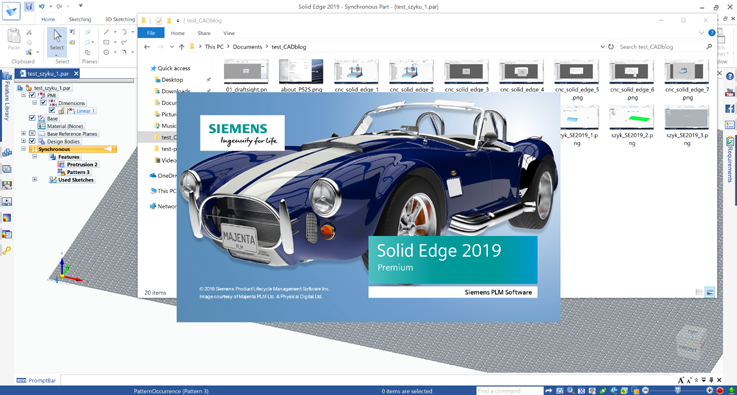Open the Requirements side panel
Viewport: 737px width, 395px height.
point(729,159)
